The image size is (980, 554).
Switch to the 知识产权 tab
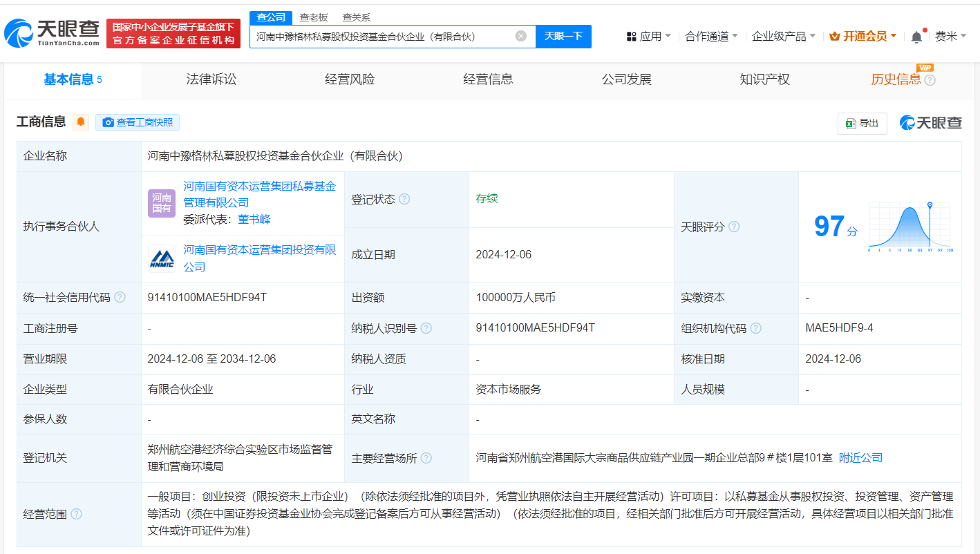pos(764,79)
